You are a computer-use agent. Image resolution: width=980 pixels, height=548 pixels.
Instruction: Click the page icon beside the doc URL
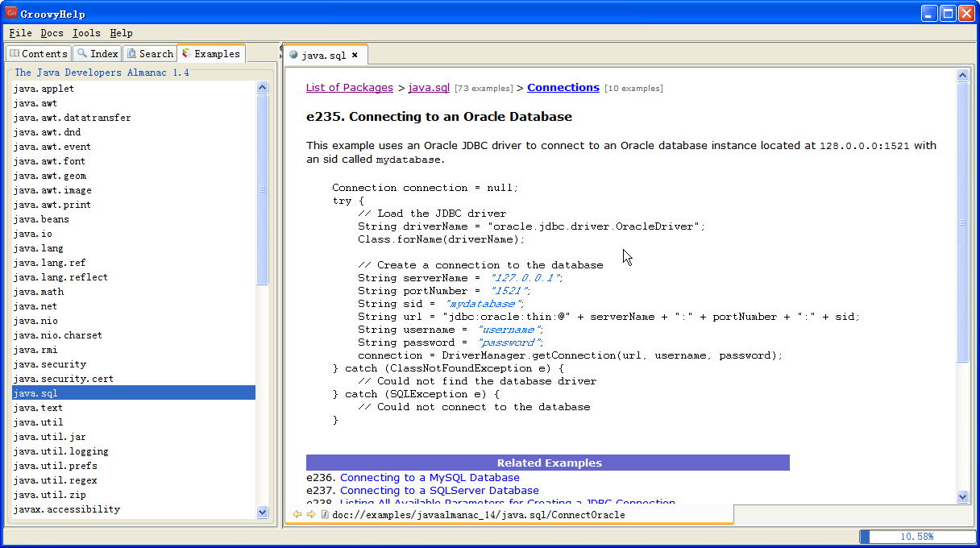(x=325, y=514)
